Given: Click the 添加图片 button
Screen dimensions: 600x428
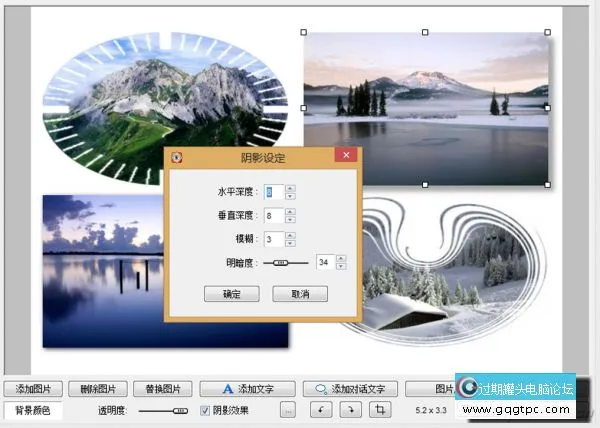Looking at the screenshot, I should pos(33,389).
